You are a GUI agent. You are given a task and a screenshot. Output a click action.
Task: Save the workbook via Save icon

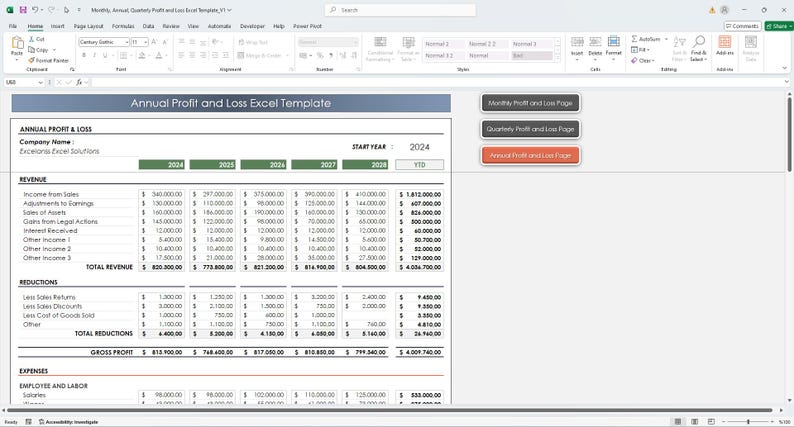[x=23, y=10]
